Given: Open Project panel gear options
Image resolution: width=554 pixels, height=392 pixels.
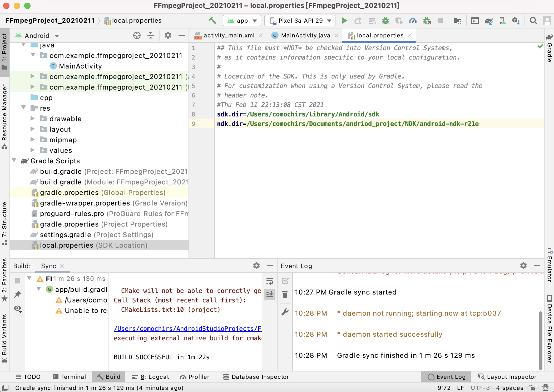Looking at the screenshot, I should (168, 35).
